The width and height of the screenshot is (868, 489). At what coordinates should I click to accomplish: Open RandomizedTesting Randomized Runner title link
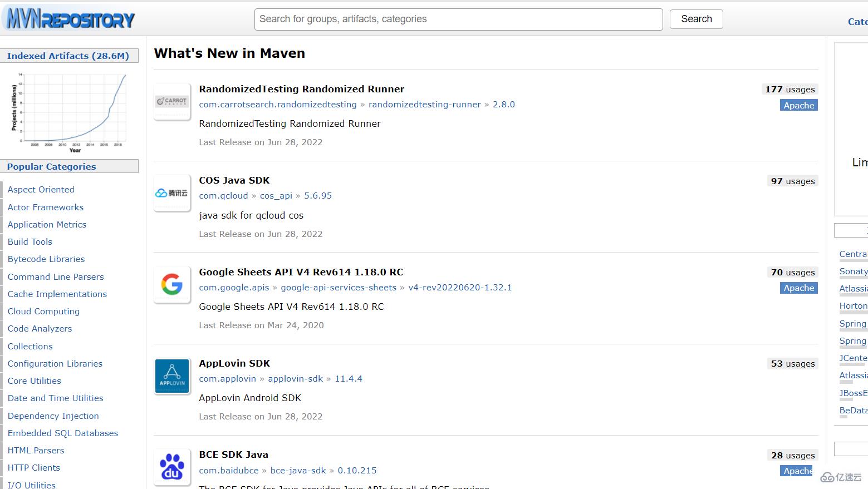pos(301,89)
